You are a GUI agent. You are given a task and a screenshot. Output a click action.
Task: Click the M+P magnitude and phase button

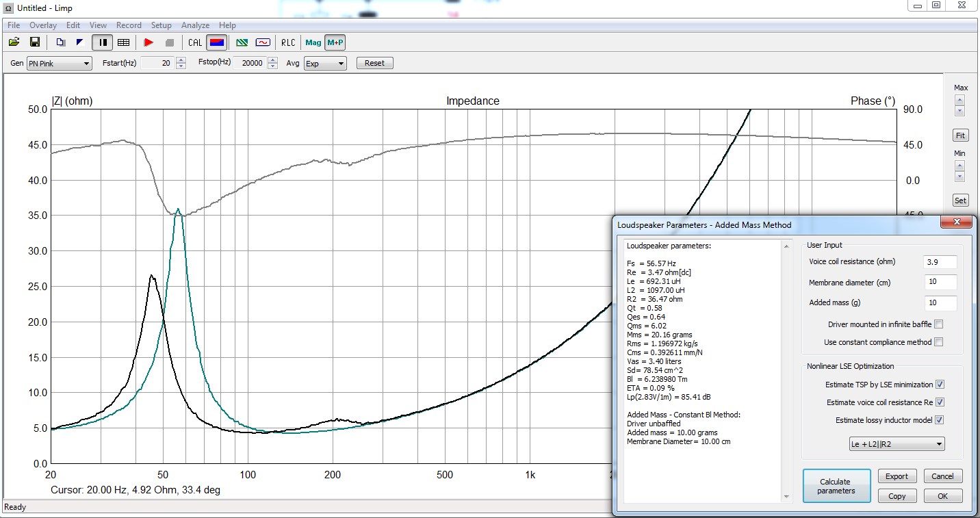point(335,42)
